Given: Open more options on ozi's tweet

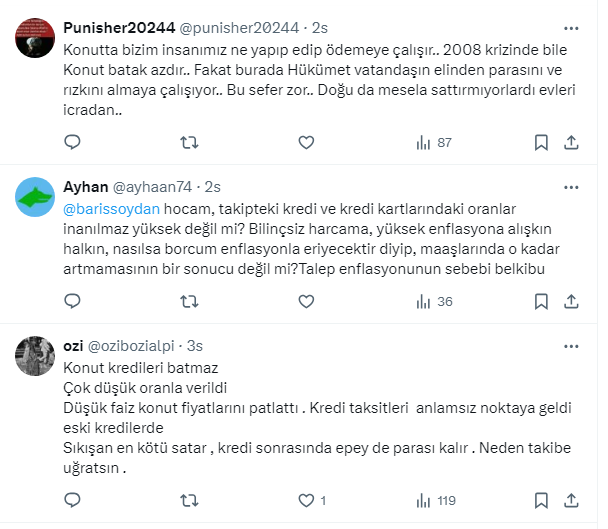Looking at the screenshot, I should pos(571,345).
